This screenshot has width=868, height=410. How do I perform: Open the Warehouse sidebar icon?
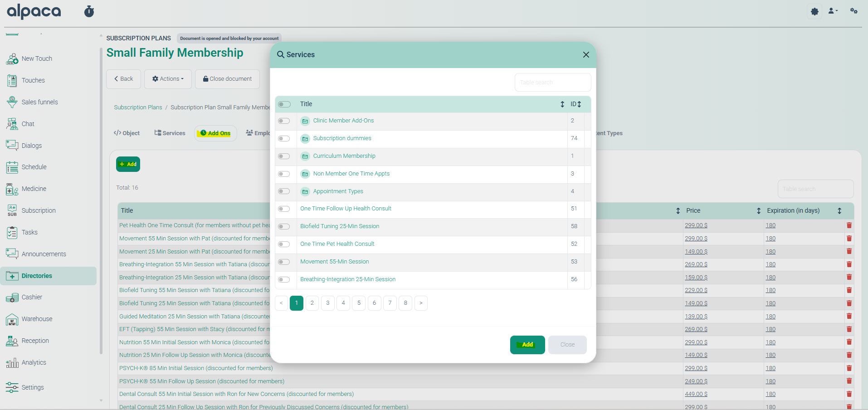coord(12,319)
